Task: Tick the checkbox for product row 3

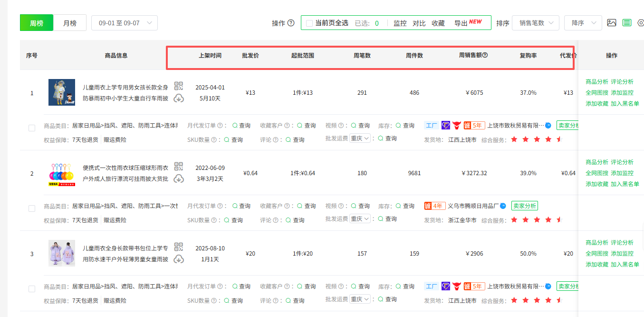Action: pos(32,289)
